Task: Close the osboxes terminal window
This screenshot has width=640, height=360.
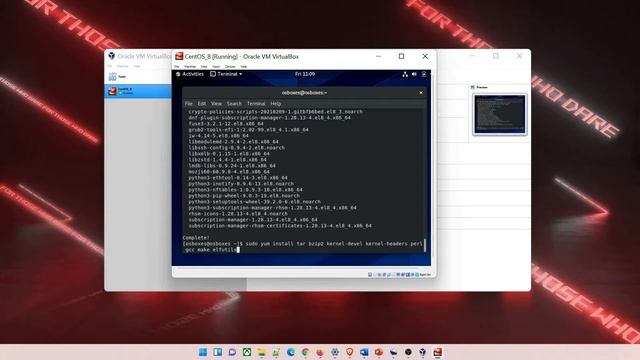Action: [x=421, y=93]
